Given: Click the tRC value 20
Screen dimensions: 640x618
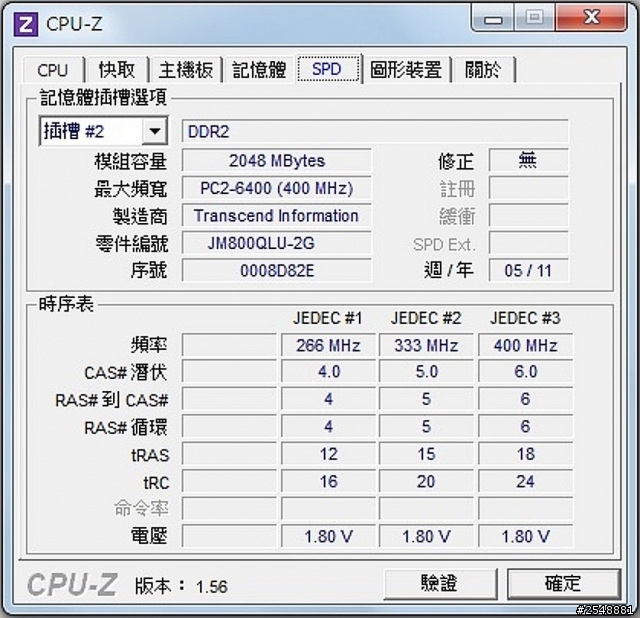Looking at the screenshot, I should tap(427, 481).
